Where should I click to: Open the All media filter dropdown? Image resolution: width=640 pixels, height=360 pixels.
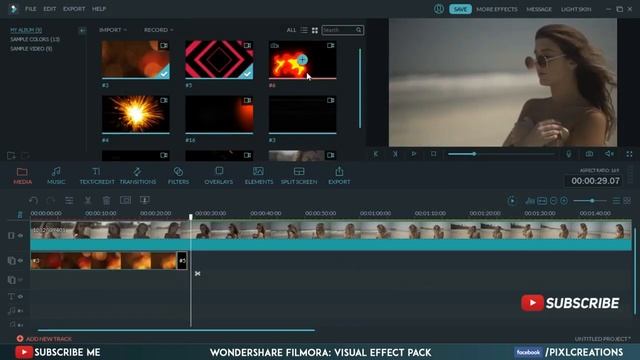coord(291,30)
